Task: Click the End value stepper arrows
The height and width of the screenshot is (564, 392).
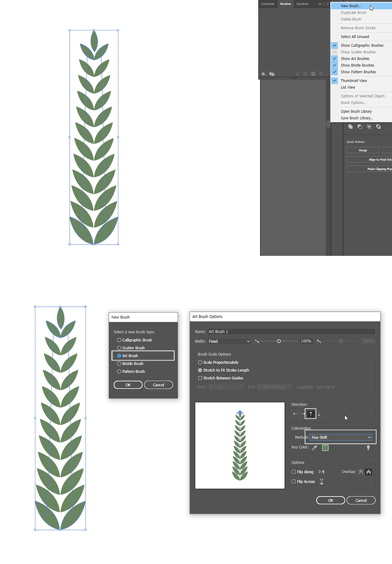Action: (x=260, y=387)
